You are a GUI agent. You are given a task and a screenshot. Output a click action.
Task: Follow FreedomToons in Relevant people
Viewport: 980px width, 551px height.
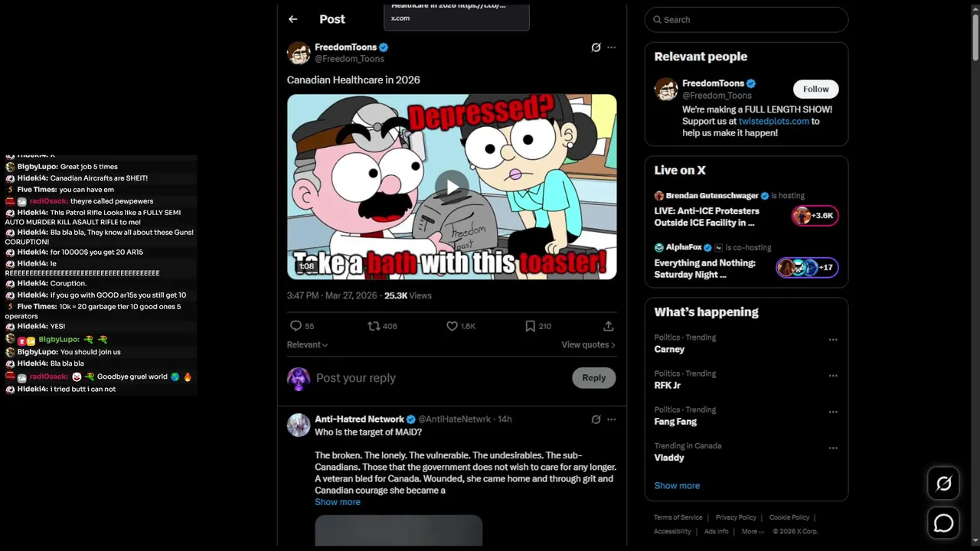click(815, 89)
